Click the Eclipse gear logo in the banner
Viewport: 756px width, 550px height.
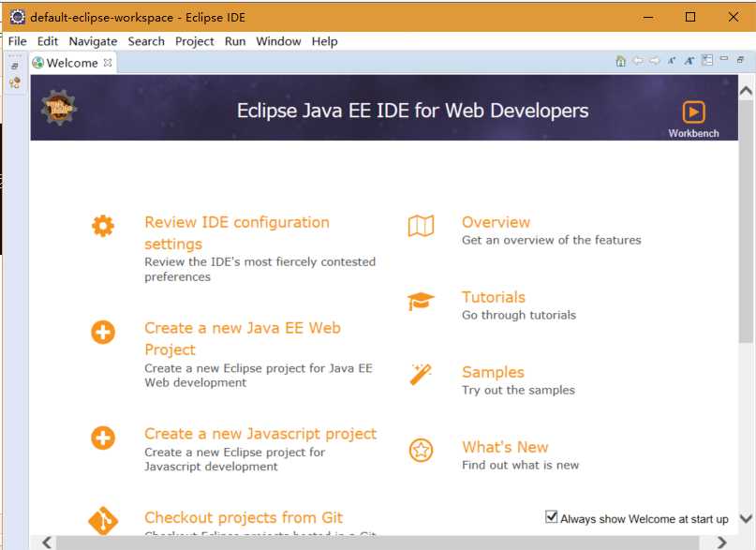click(x=59, y=108)
